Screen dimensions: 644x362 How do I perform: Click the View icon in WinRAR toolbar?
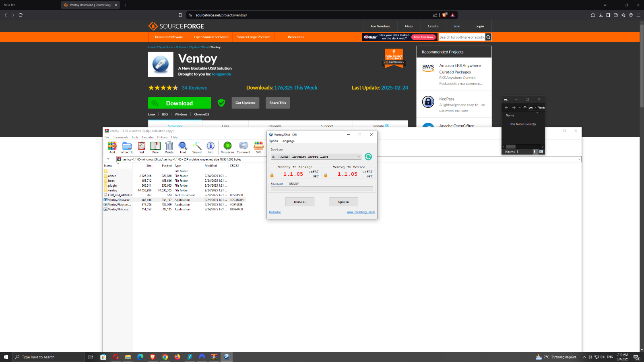coord(155,147)
